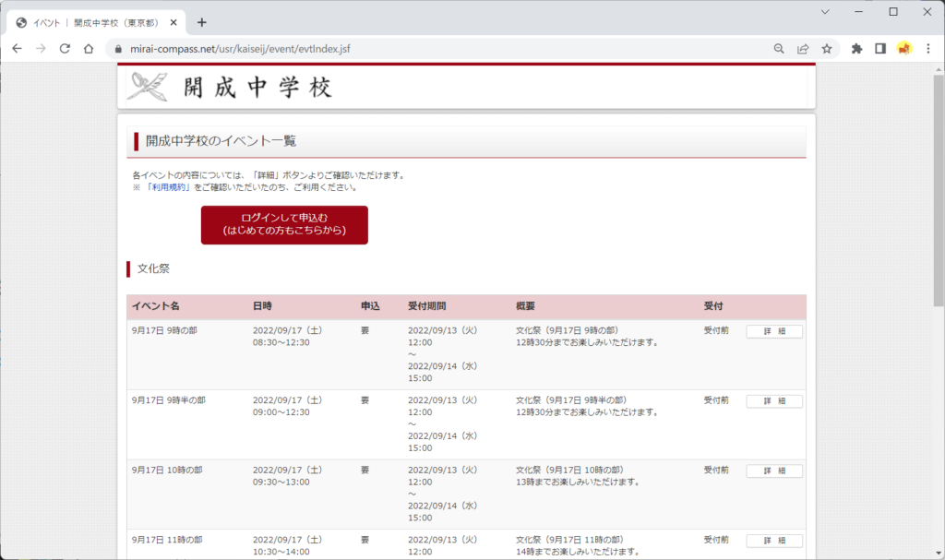Click 14時までお楽しみいただけます summary text

578,552
